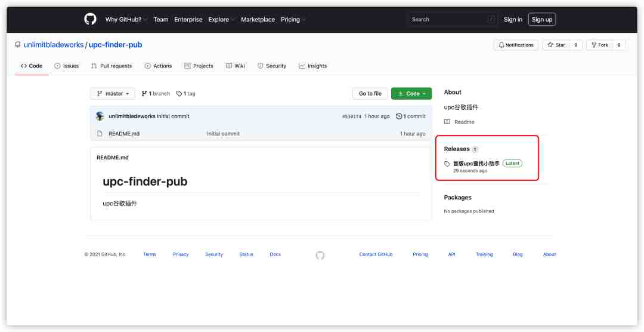
Task: Open commit hash 4930174
Action: (x=352, y=116)
